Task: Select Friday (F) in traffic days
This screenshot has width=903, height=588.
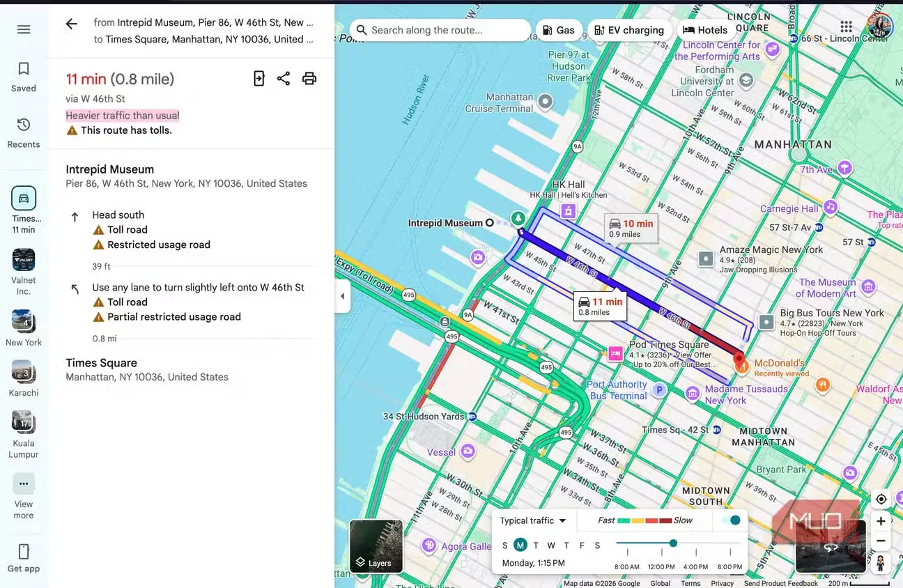Action: click(x=582, y=546)
